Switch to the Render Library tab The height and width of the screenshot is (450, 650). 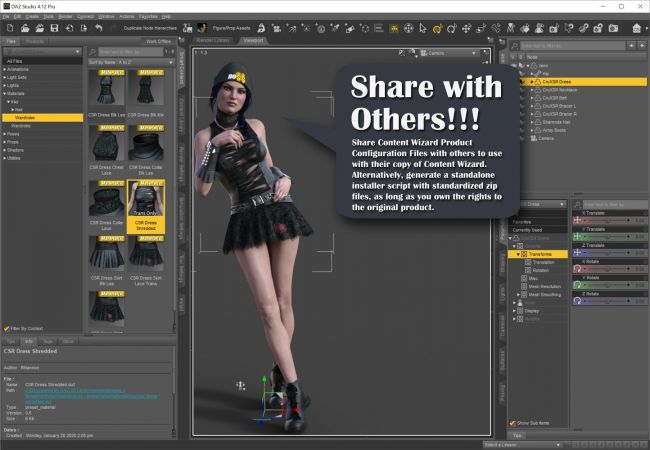tap(211, 41)
